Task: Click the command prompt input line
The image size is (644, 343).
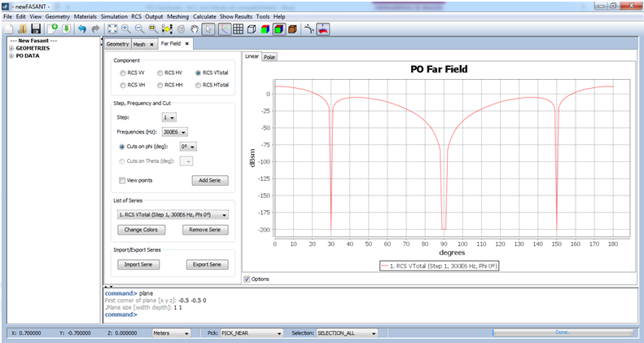Action: pos(326,314)
